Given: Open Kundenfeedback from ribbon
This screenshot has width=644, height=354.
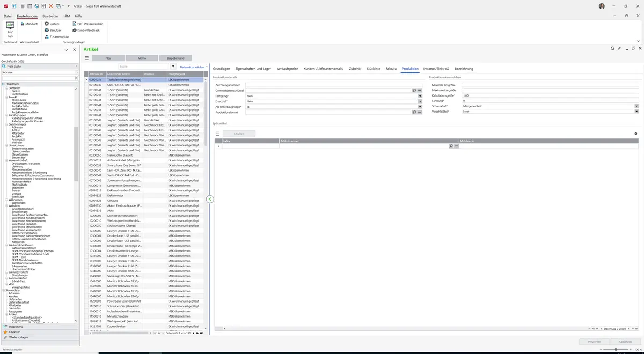Looking at the screenshot, I should tap(86, 30).
